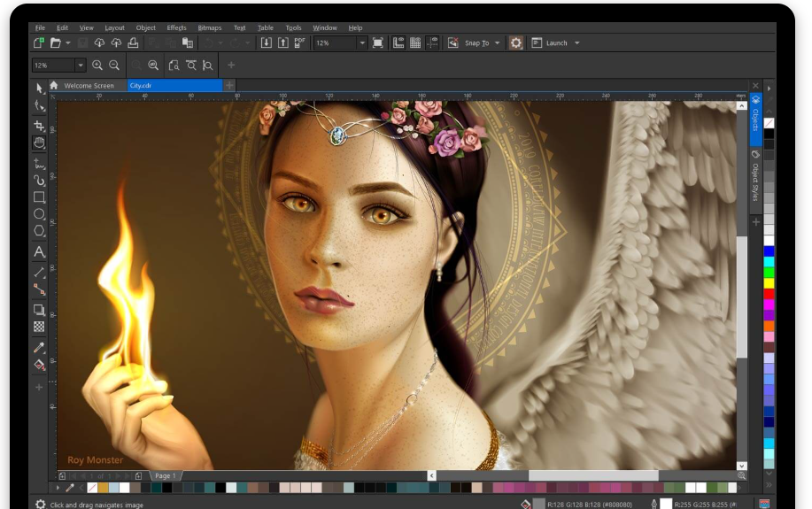Toggle the show rulers button

(x=398, y=42)
